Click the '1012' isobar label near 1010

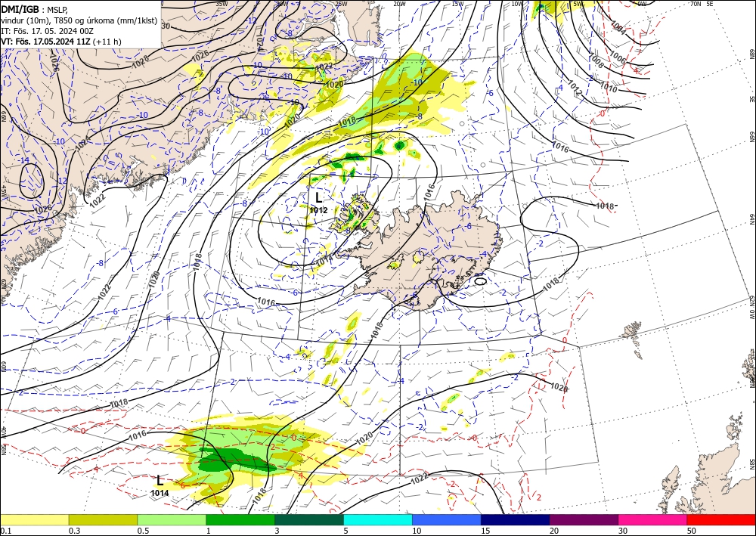tap(575, 87)
